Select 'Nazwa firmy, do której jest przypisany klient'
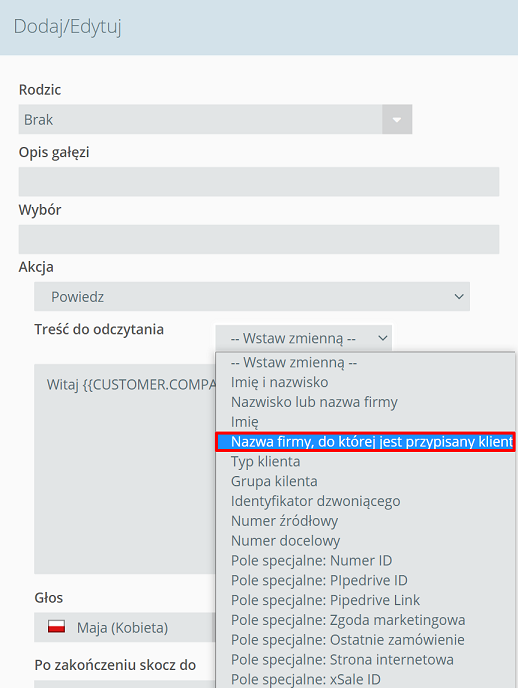This screenshot has width=518, height=688. pyautogui.click(x=366, y=441)
